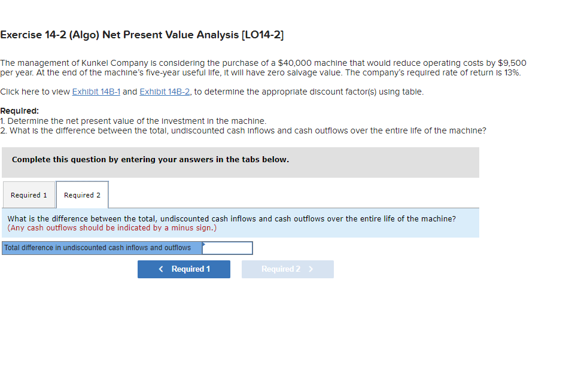Select the answer input field arrow marker
This screenshot has width=569, height=392.
[206, 245]
